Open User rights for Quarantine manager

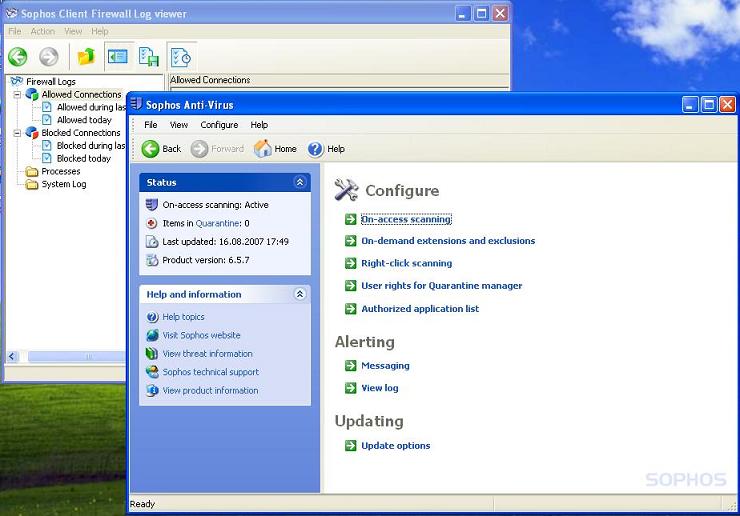441,286
